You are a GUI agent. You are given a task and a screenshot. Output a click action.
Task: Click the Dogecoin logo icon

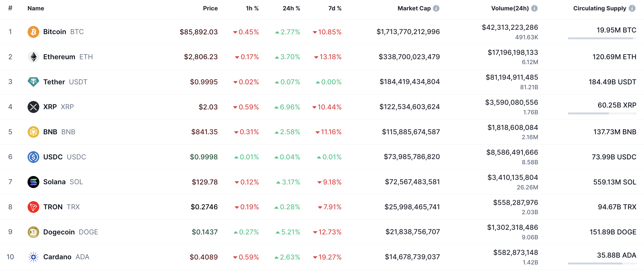(33, 232)
